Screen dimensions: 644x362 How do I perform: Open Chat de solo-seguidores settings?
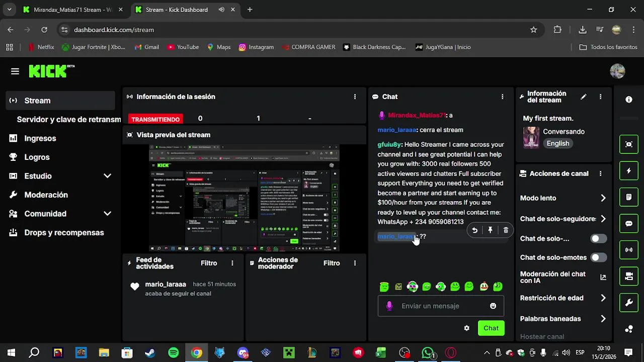click(563, 219)
